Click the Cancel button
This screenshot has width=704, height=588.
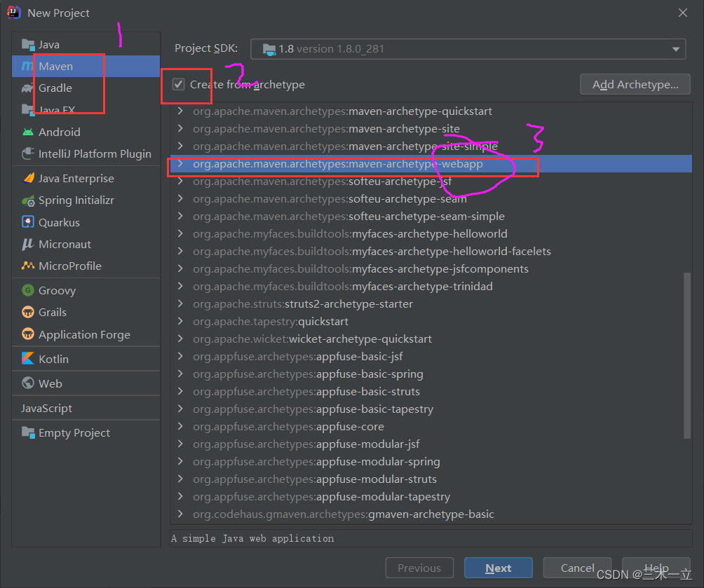pos(577,568)
